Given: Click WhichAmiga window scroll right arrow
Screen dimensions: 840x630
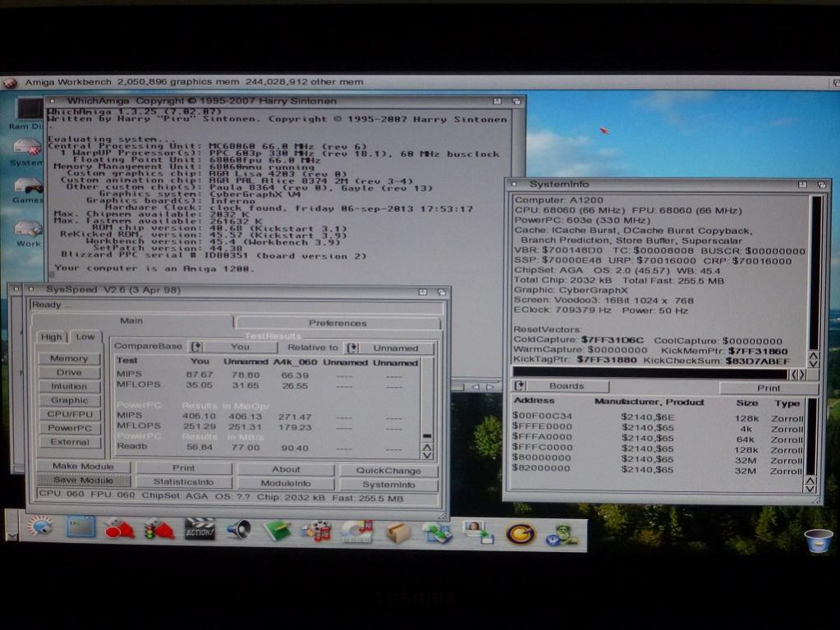Looking at the screenshot, I should [x=490, y=386].
